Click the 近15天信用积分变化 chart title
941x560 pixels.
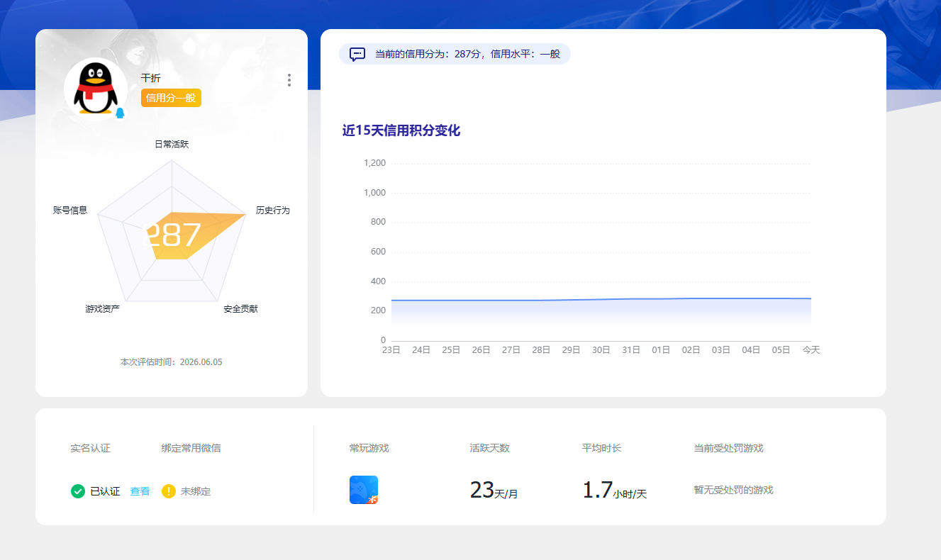point(401,130)
